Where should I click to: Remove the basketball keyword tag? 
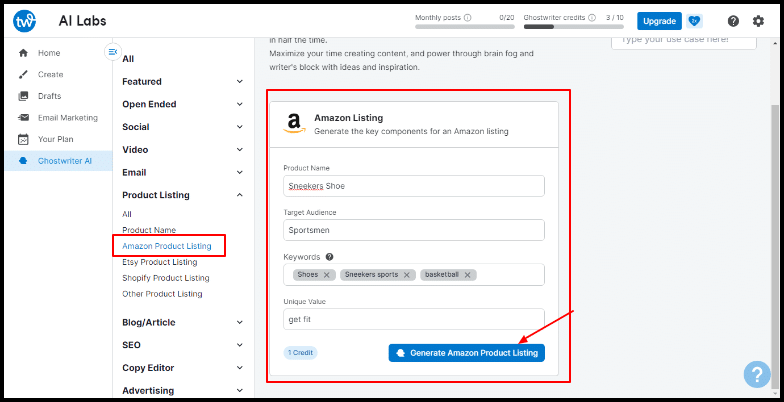click(468, 275)
